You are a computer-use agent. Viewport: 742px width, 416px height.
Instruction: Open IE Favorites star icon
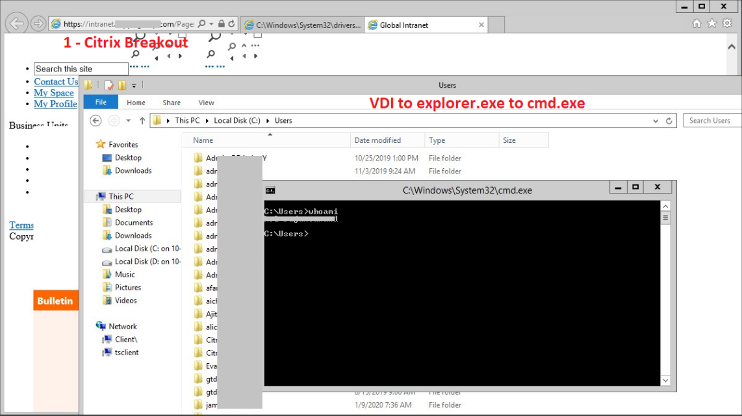point(712,24)
